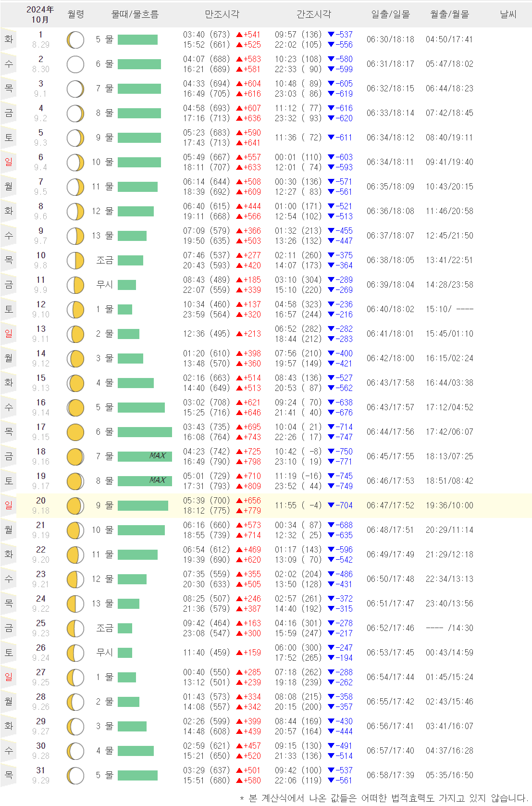Click the green tide bar on October 17 row
This screenshot has height=806, width=532.
tap(145, 432)
